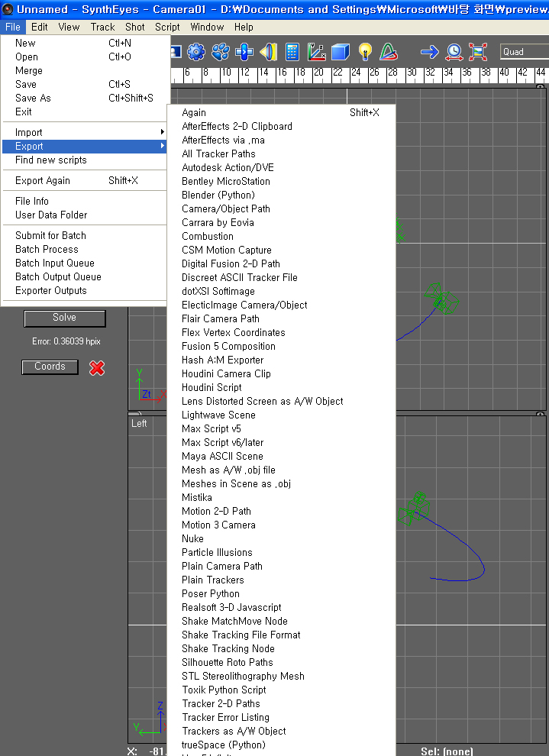Open the File menu
549x756 pixels.
pos(12,27)
